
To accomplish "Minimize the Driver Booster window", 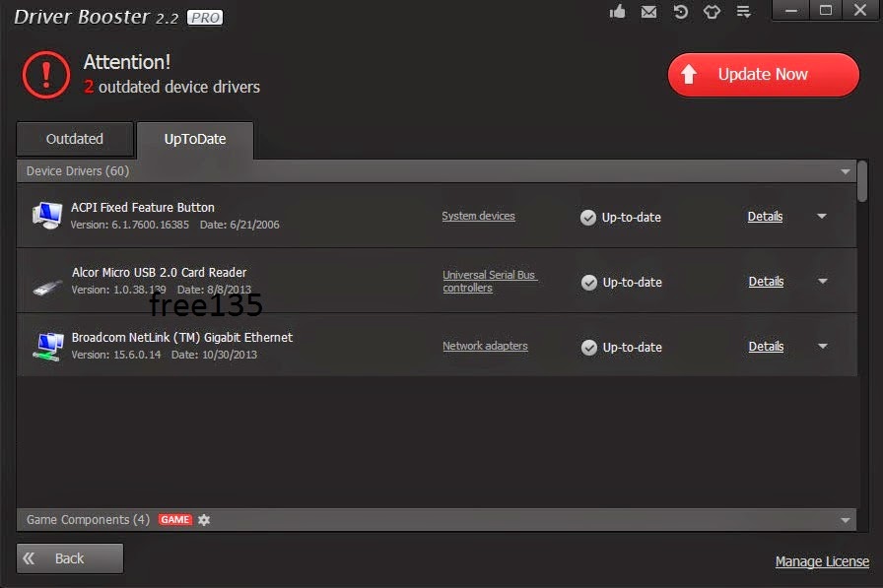I will click(790, 10).
